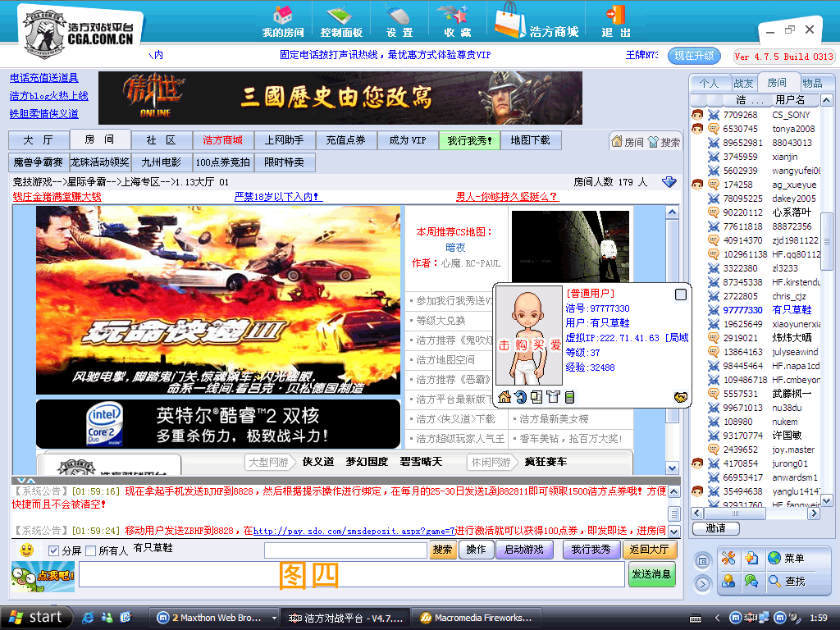Click the 点我吧 frog icon
The height and width of the screenshot is (630, 840).
[x=43, y=577]
